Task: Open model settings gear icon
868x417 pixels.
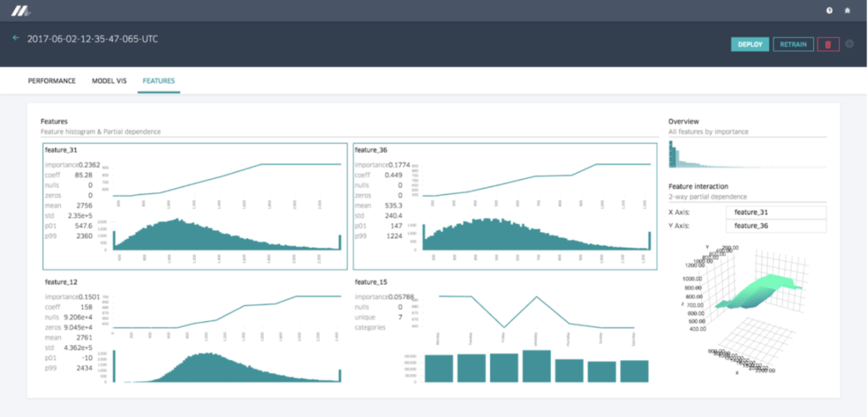Action: (850, 44)
